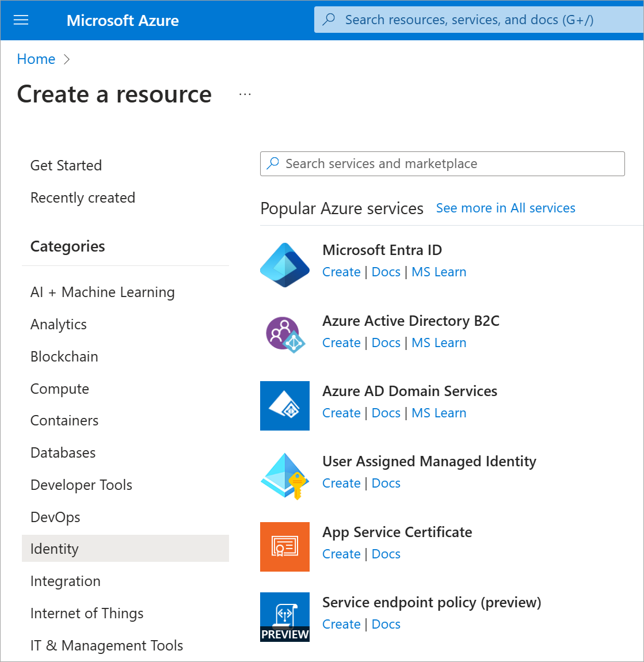Choose the Internet of Things category
This screenshot has width=644, height=662.
pos(87,614)
